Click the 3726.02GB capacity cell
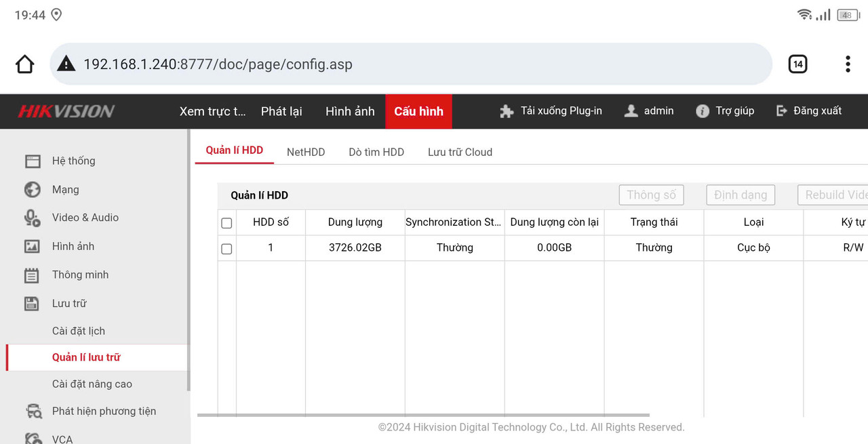This screenshot has width=868, height=444. pyautogui.click(x=355, y=248)
